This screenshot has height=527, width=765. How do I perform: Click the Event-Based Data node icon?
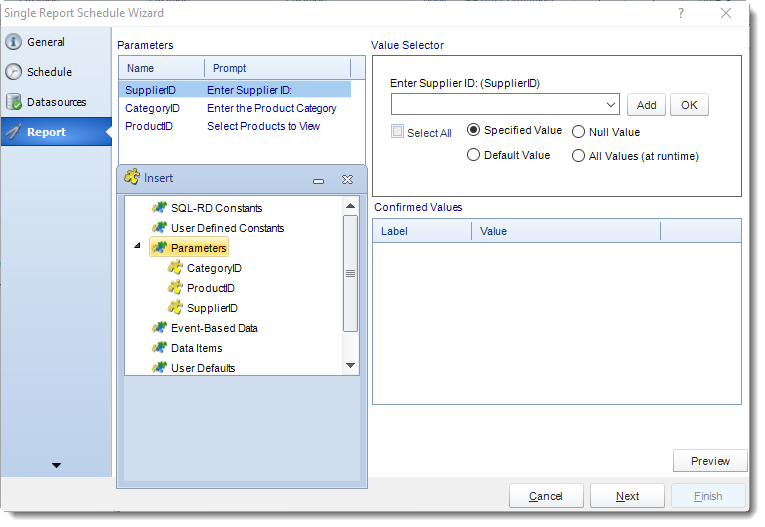(159, 328)
